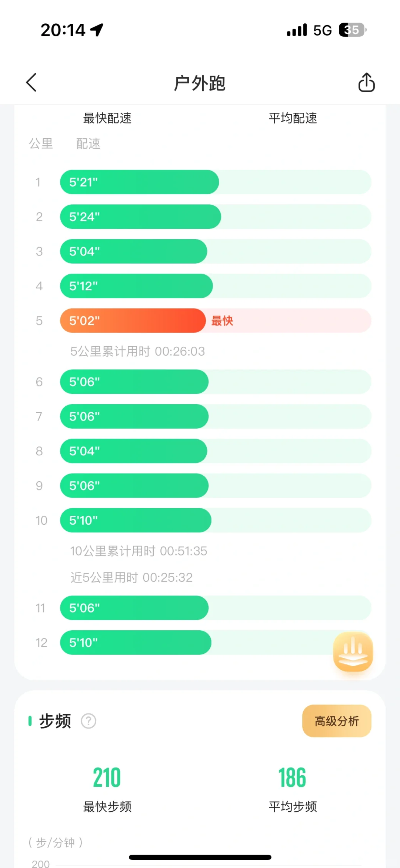Tap the cellular signal bars icon
The image size is (400, 868).
pyautogui.click(x=297, y=30)
